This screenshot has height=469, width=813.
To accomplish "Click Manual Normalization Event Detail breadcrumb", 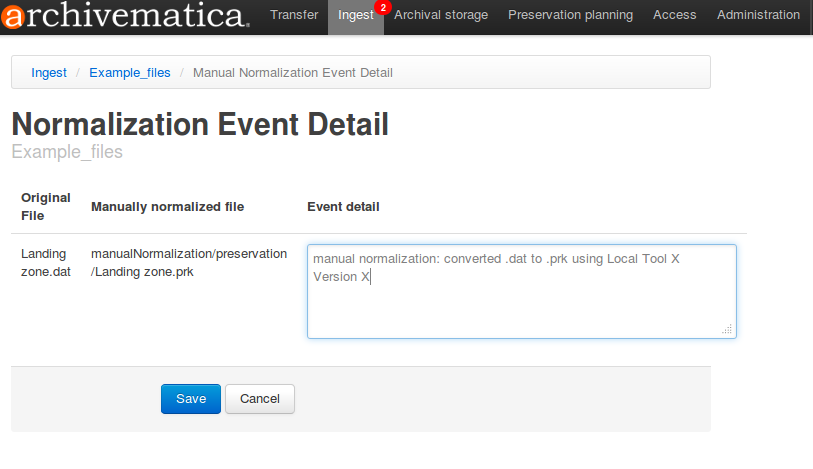I will click(292, 73).
